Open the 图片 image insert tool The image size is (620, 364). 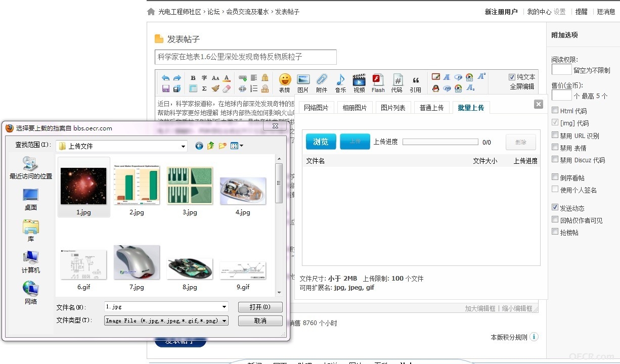(303, 80)
